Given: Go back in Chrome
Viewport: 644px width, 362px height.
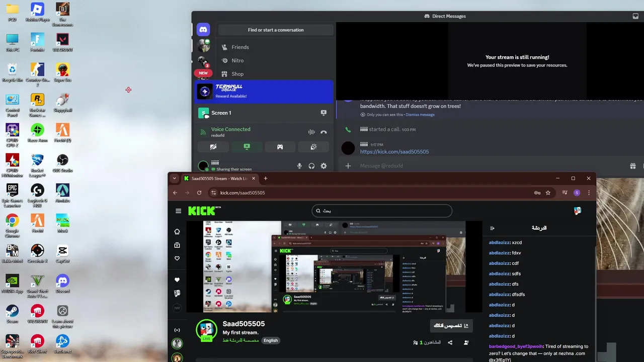Looking at the screenshot, I should tap(175, 193).
